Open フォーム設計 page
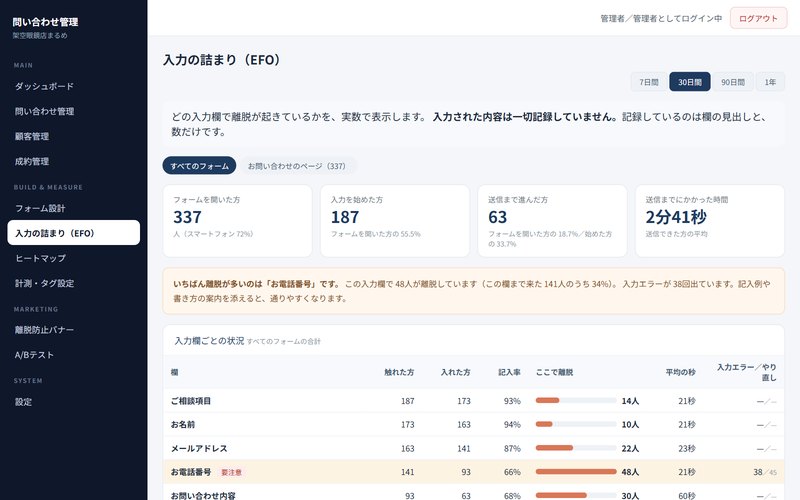Viewport: 800px width, 500px height. click(73, 208)
